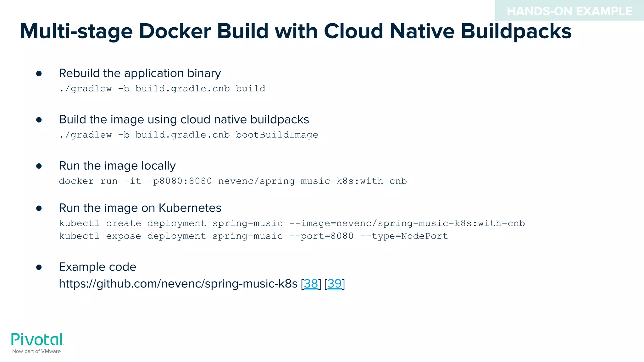Select 'Rebuild the application binary' bullet text

(x=140, y=73)
